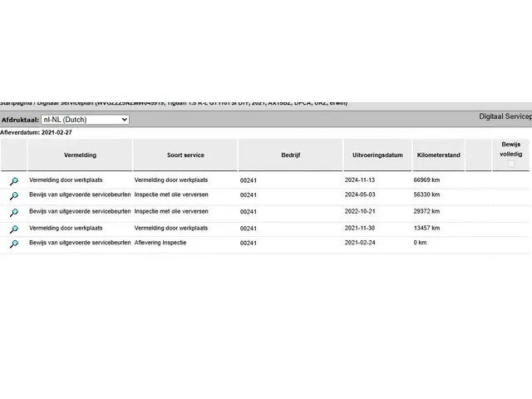The height and width of the screenshot is (399, 532).
Task: Open details for the 2024-11-13 workshop entry
Action: (14, 180)
